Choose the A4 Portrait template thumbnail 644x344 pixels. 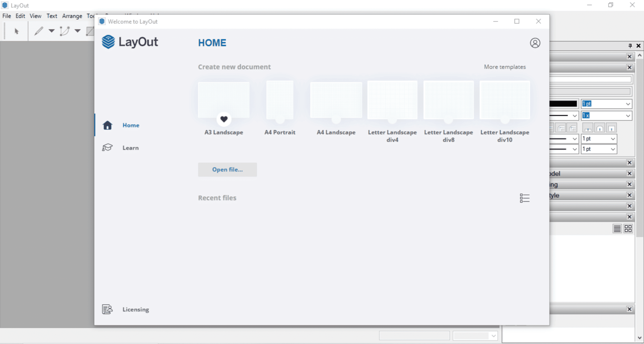(280, 100)
